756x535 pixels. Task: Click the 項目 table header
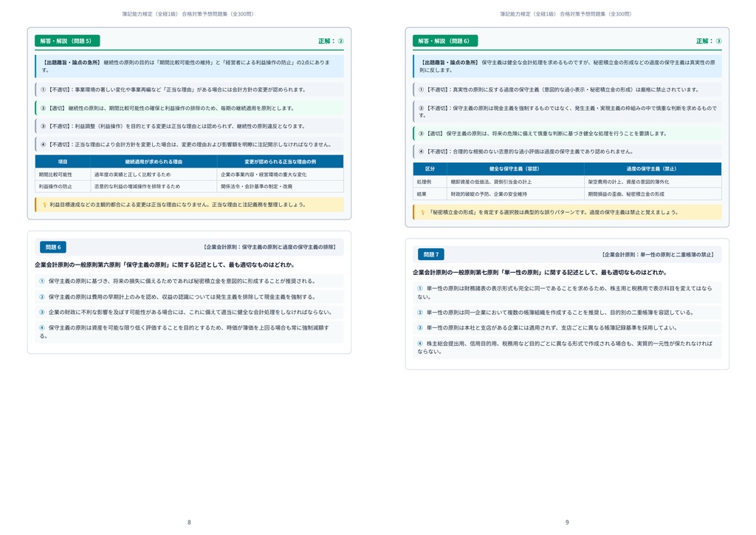pyautogui.click(x=63, y=162)
